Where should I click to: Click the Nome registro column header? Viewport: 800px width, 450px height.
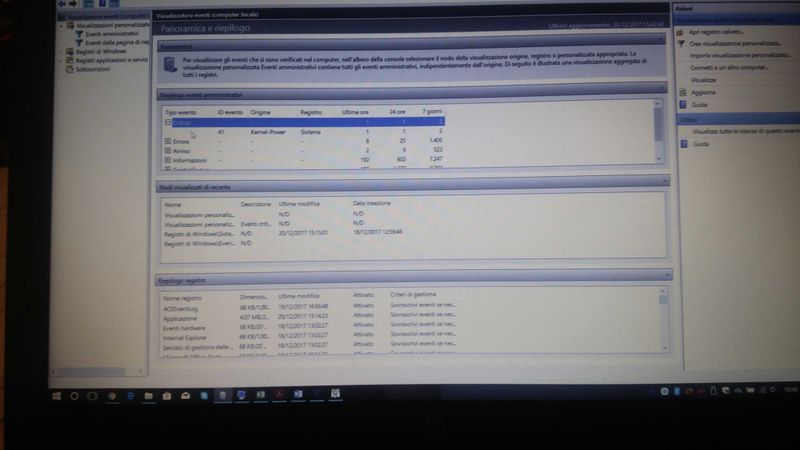click(182, 298)
